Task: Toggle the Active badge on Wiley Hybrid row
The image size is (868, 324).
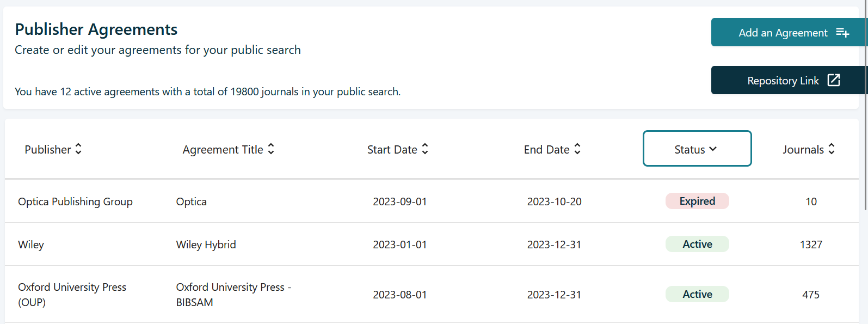Action: click(697, 244)
